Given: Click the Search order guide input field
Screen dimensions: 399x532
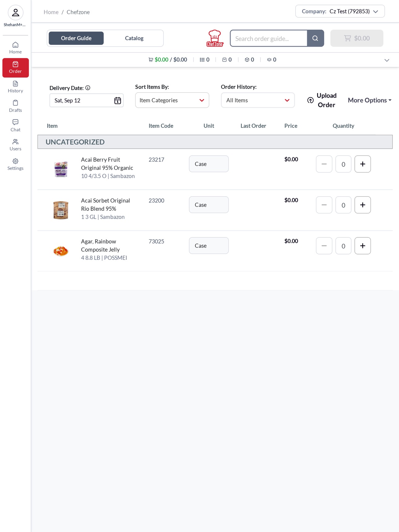Looking at the screenshot, I should click(269, 38).
